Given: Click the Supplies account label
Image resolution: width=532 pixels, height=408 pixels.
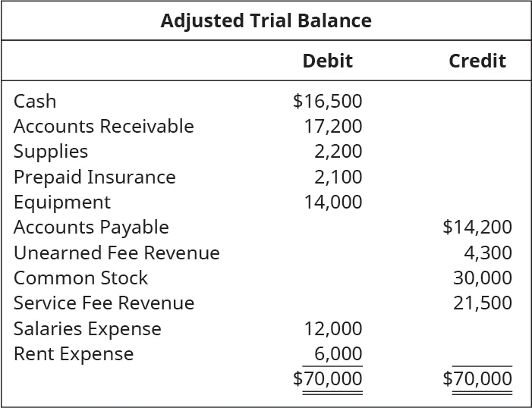Looking at the screenshot, I should (51, 151).
